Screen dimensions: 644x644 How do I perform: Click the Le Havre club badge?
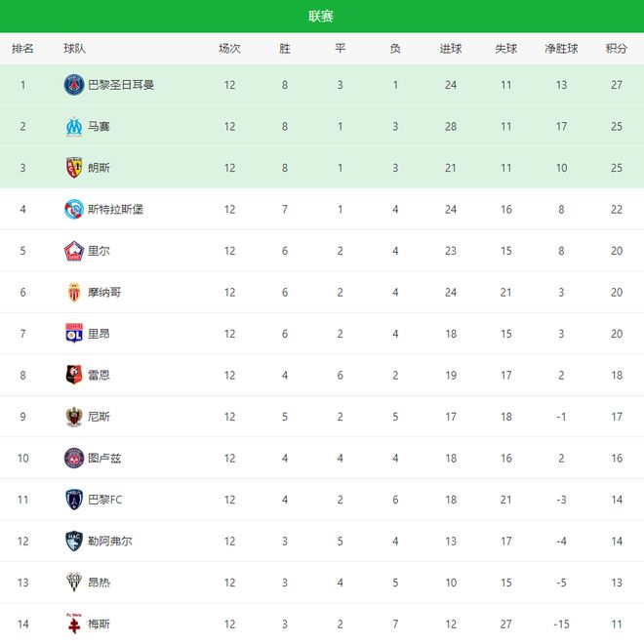[x=74, y=541]
